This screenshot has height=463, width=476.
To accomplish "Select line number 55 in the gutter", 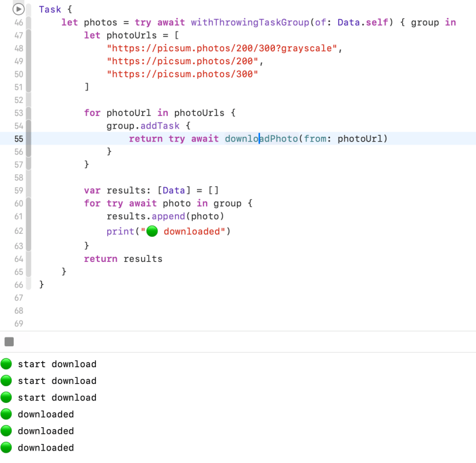I will tap(17, 139).
